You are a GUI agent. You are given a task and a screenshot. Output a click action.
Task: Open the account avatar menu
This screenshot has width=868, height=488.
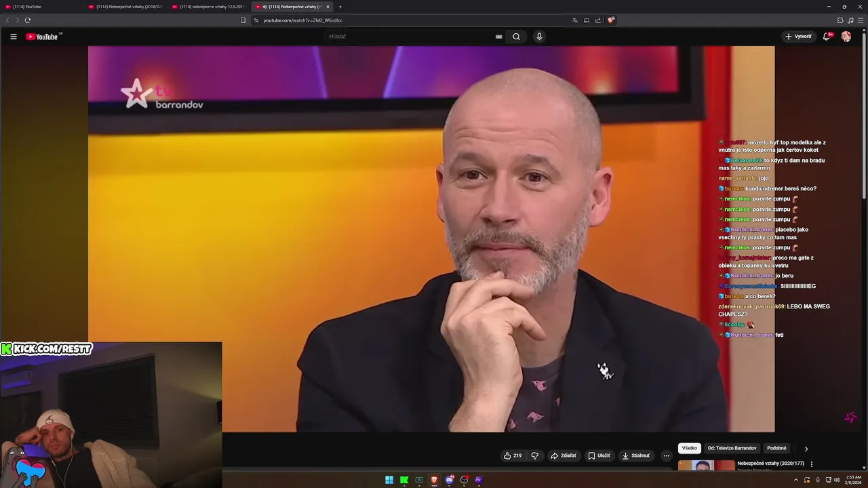pos(846,37)
